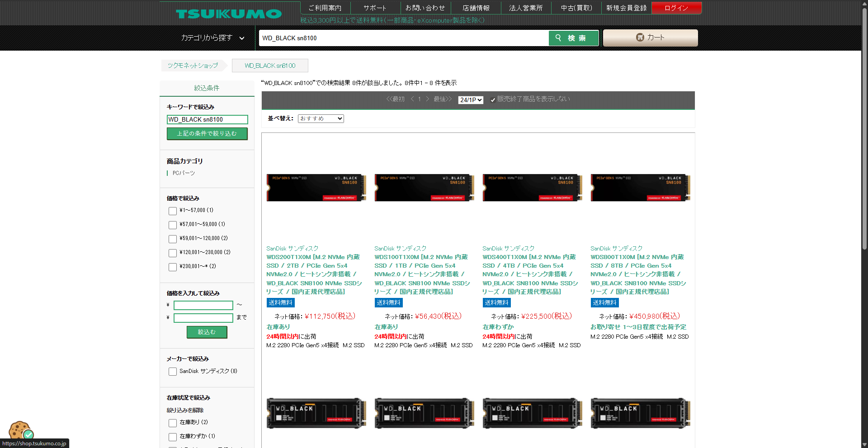Check the ¥57,001～59,000 price filter
The image size is (868, 448).
click(173, 225)
